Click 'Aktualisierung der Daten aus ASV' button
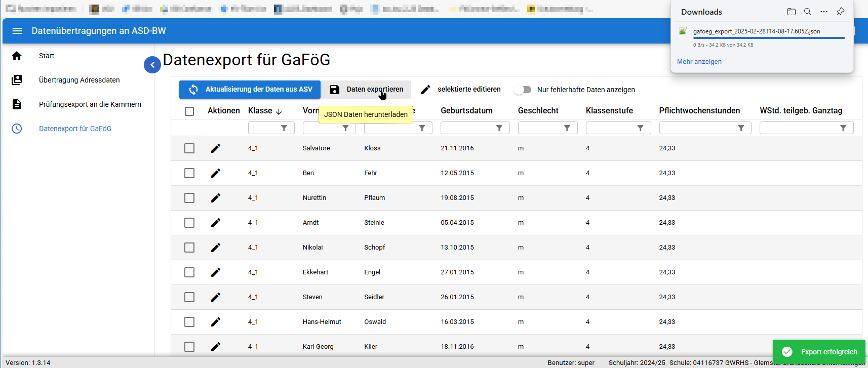 (x=250, y=90)
